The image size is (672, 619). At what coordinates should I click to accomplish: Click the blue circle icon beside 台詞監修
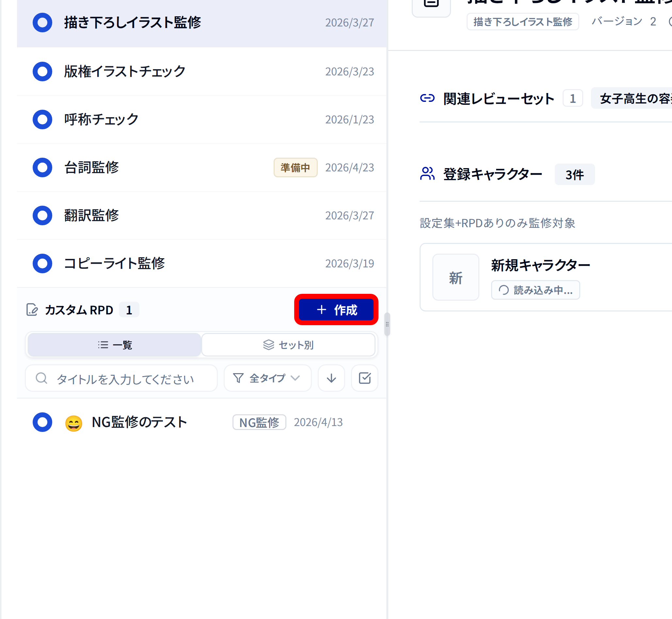(42, 167)
